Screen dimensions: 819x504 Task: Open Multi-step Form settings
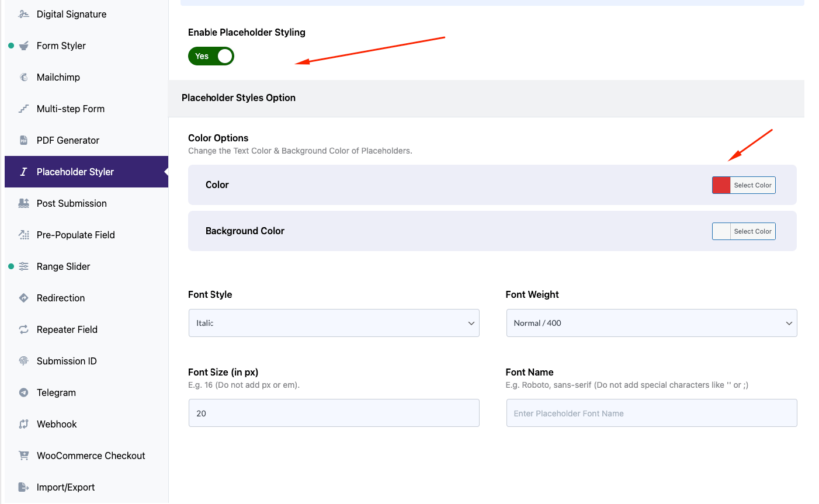point(70,109)
